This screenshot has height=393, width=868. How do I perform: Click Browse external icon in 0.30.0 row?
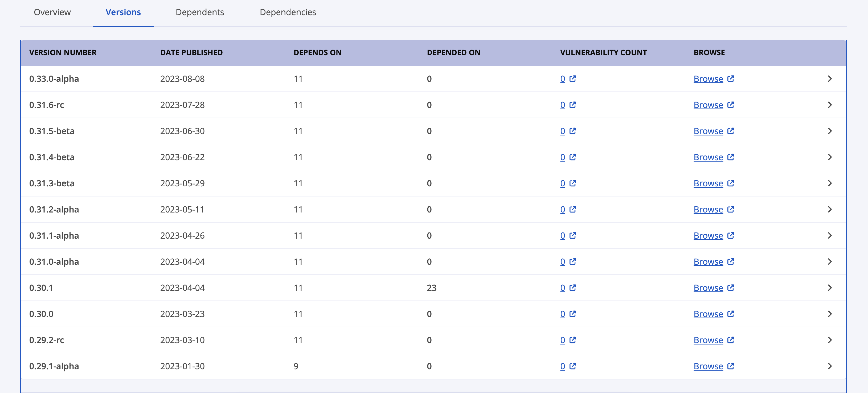click(730, 314)
